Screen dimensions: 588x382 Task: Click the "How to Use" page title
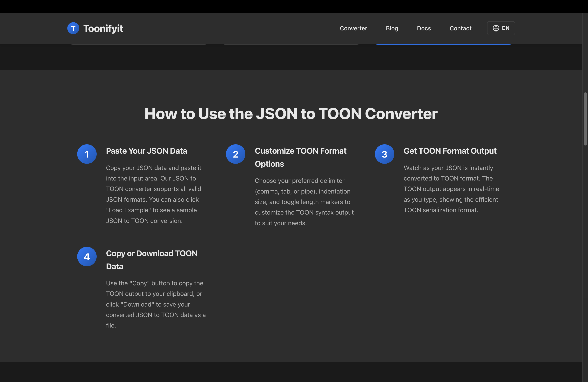click(x=291, y=114)
